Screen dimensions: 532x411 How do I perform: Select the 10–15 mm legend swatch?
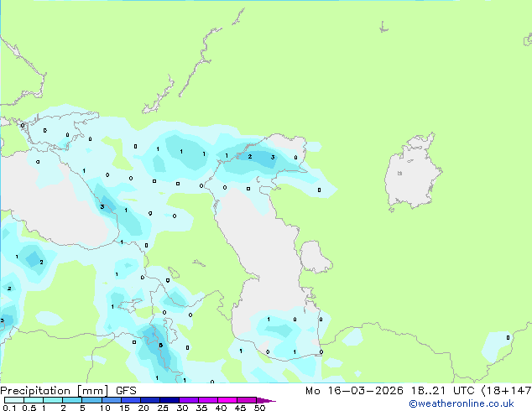click(x=111, y=400)
